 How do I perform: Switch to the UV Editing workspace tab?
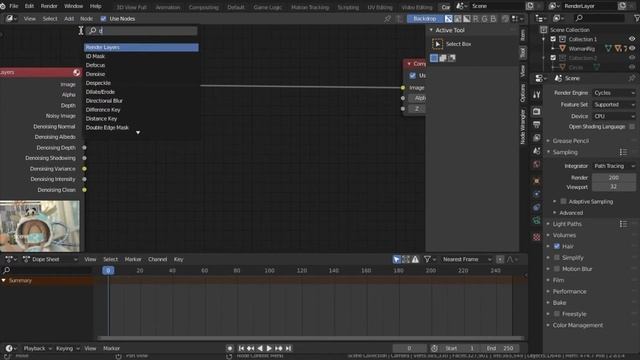point(380,7)
